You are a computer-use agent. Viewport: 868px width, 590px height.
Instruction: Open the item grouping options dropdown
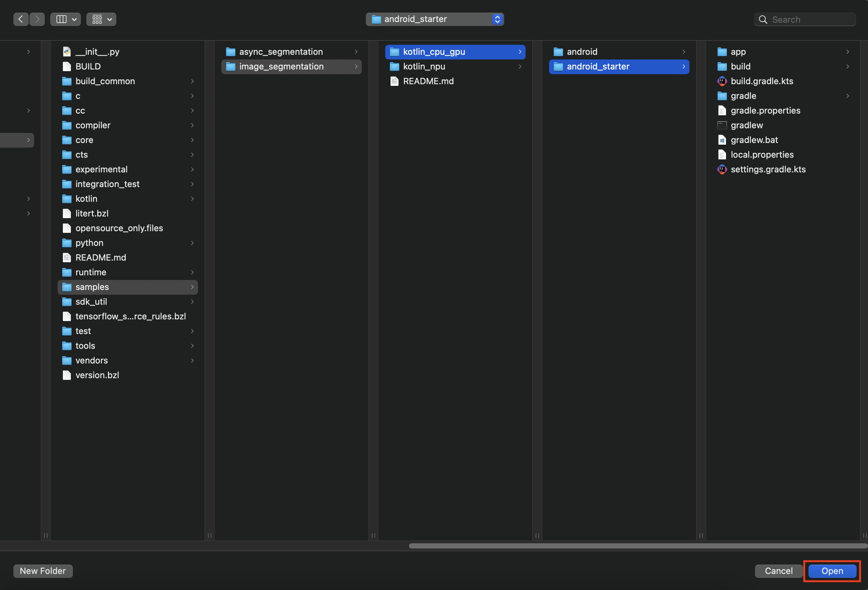[x=101, y=19]
